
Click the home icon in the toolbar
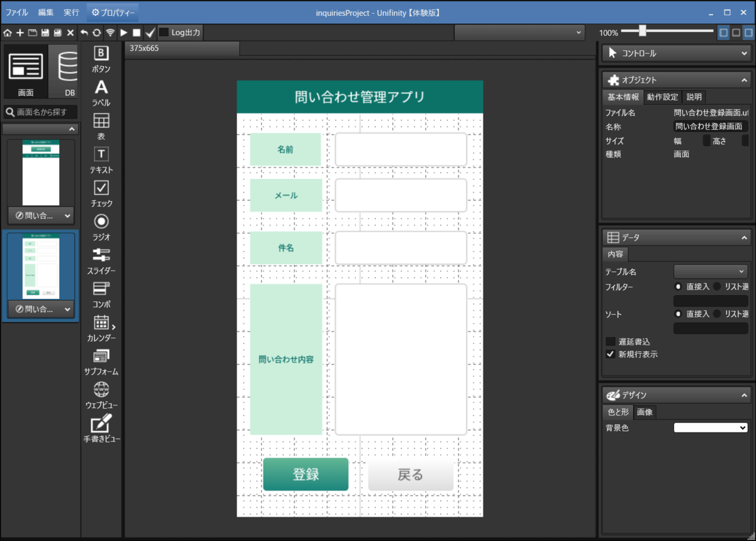(x=8, y=32)
